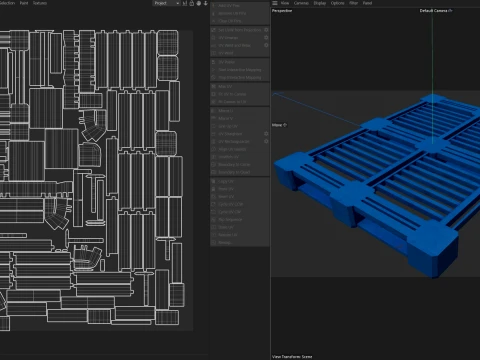The image size is (480, 360).
Task: Open the viewport View menu
Action: pos(285,3)
